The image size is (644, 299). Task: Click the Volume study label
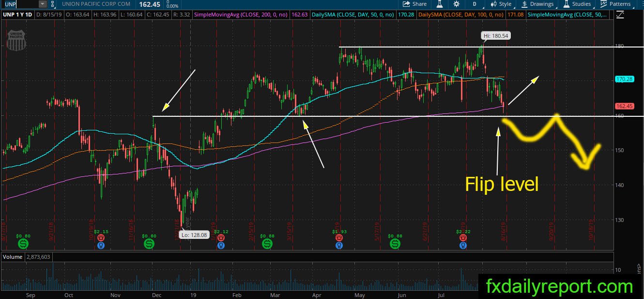(13, 257)
